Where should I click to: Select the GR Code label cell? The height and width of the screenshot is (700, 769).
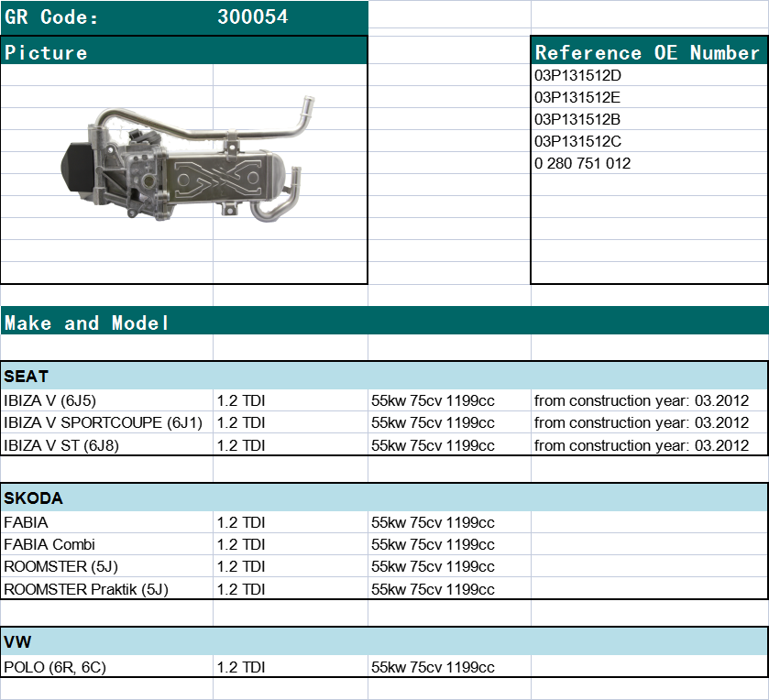pyautogui.click(x=107, y=17)
